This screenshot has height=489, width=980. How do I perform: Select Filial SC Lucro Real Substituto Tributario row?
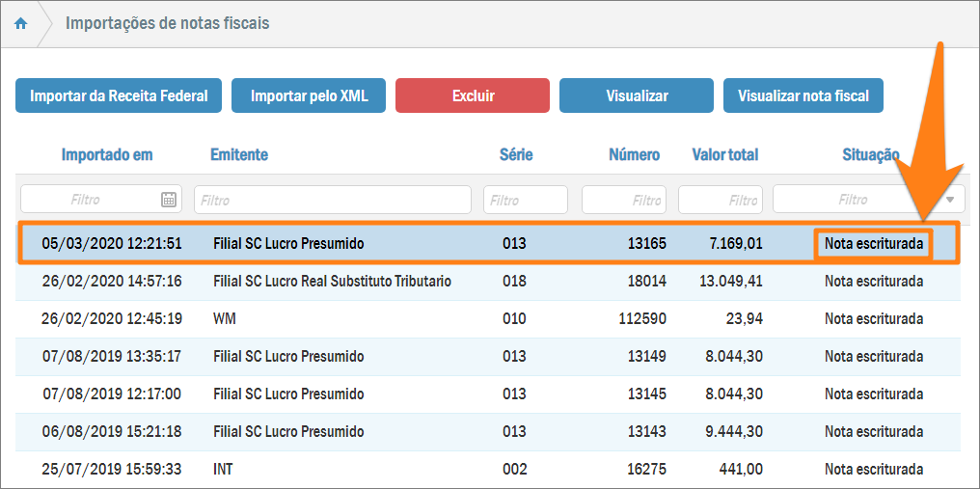tap(332, 282)
